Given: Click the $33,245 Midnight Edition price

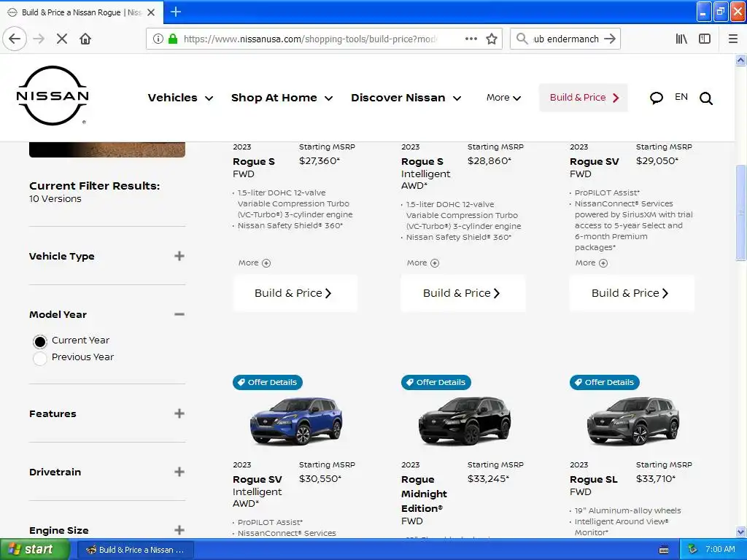Looking at the screenshot, I should click(x=488, y=478).
